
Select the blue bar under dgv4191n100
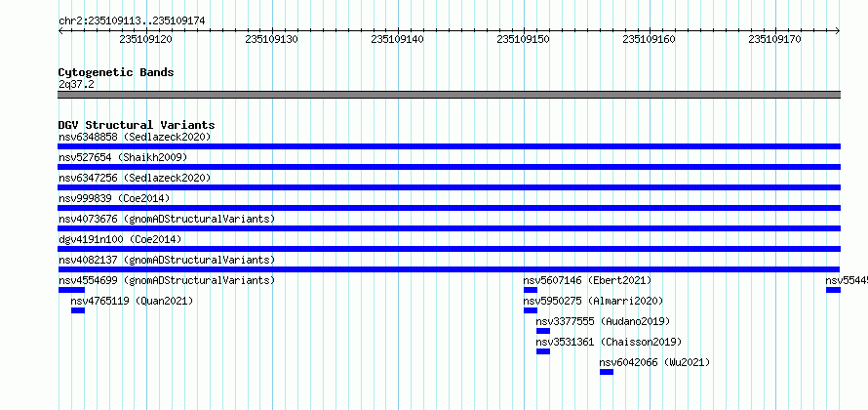click(x=449, y=249)
